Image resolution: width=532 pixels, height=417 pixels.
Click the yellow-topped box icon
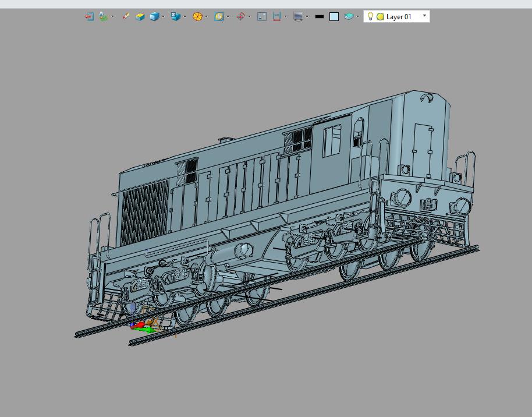click(140, 16)
